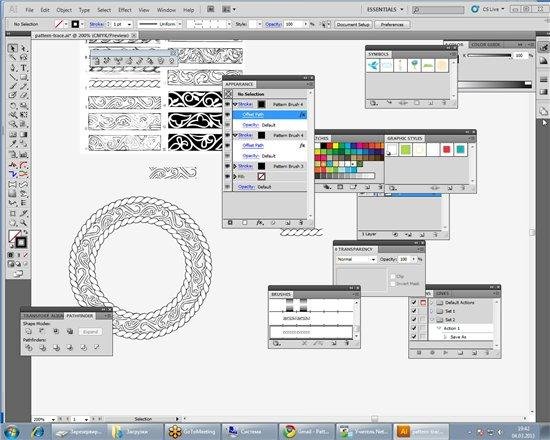Image resolution: width=550 pixels, height=440 pixels.
Task: Select green graphic style swatch
Action: coord(405,149)
